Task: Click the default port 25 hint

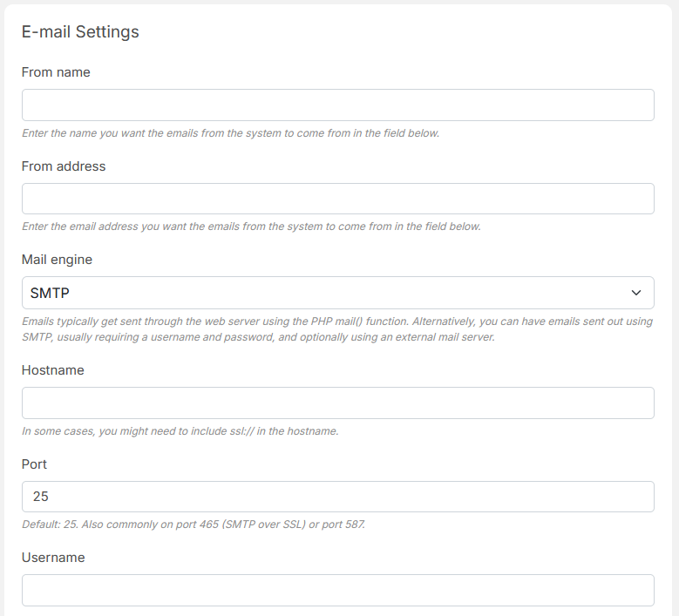Action: [193, 525]
